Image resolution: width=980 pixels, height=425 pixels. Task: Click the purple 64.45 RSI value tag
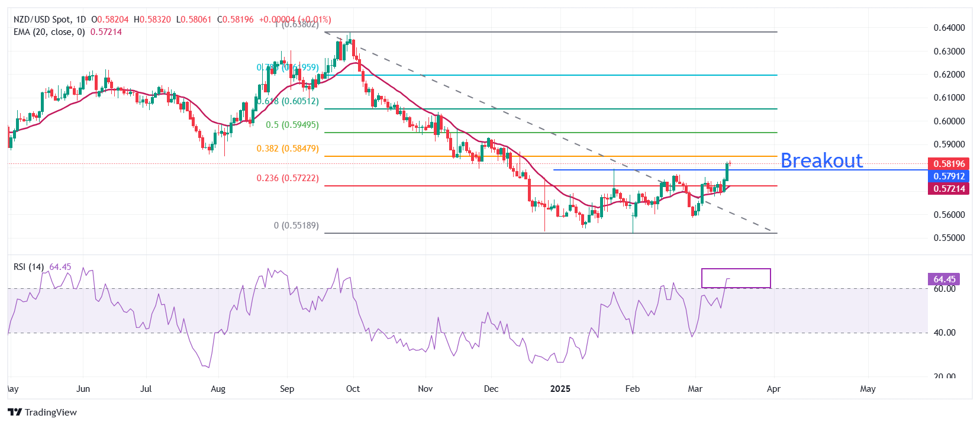944,279
